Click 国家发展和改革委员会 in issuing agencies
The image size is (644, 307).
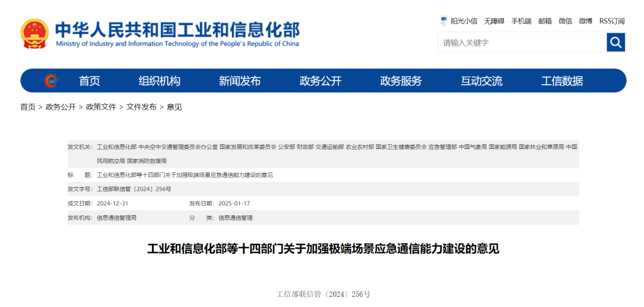coord(247,147)
